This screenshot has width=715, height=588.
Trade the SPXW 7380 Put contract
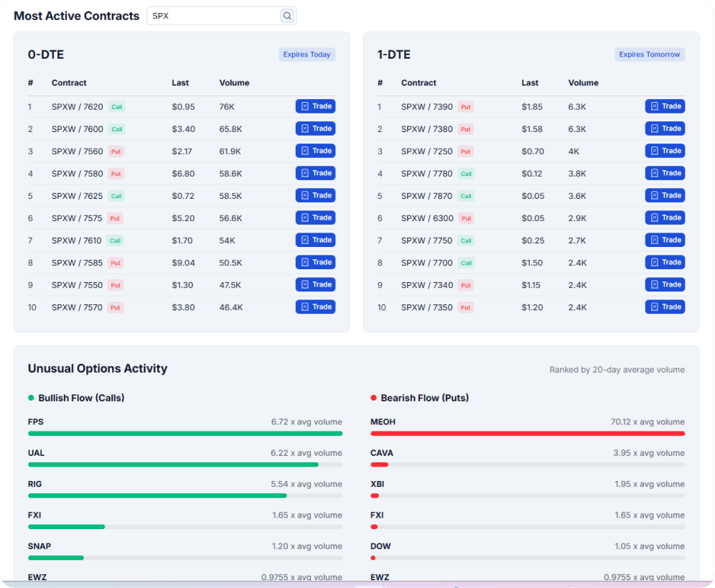coord(665,129)
